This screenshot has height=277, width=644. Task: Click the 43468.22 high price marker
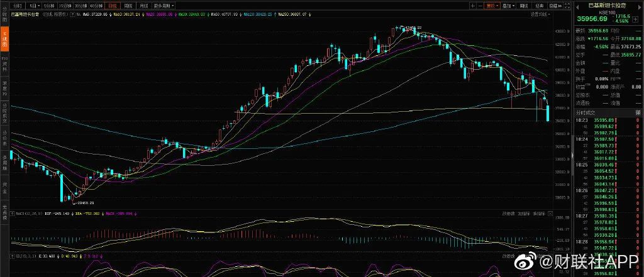410,28
